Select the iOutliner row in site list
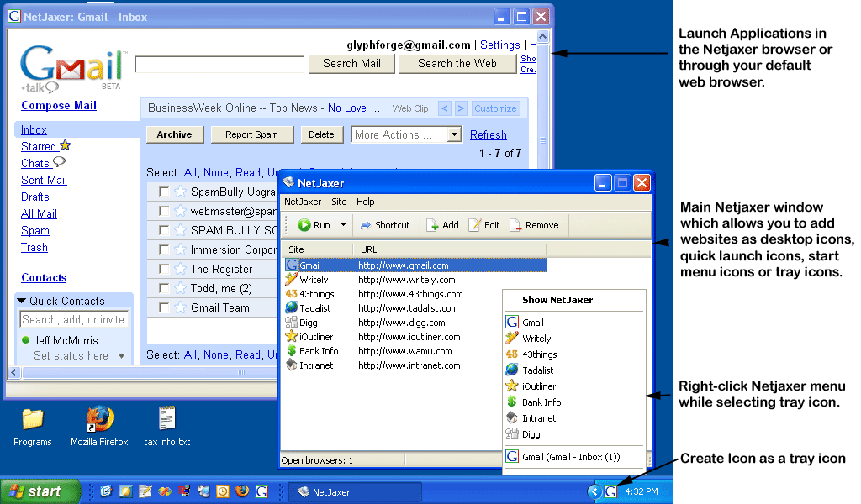Screen dimensions: 861x504 click(373, 337)
